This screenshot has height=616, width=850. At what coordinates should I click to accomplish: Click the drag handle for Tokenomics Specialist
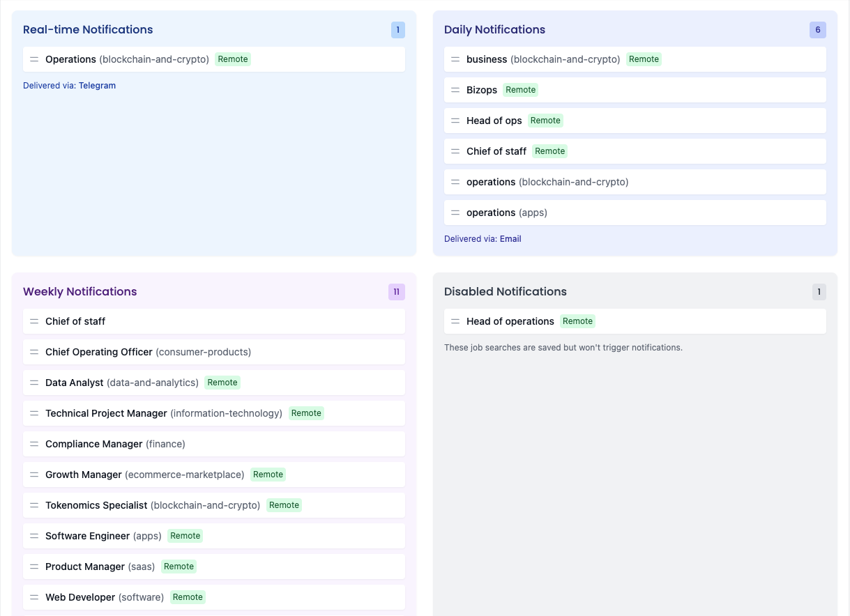[x=34, y=505]
